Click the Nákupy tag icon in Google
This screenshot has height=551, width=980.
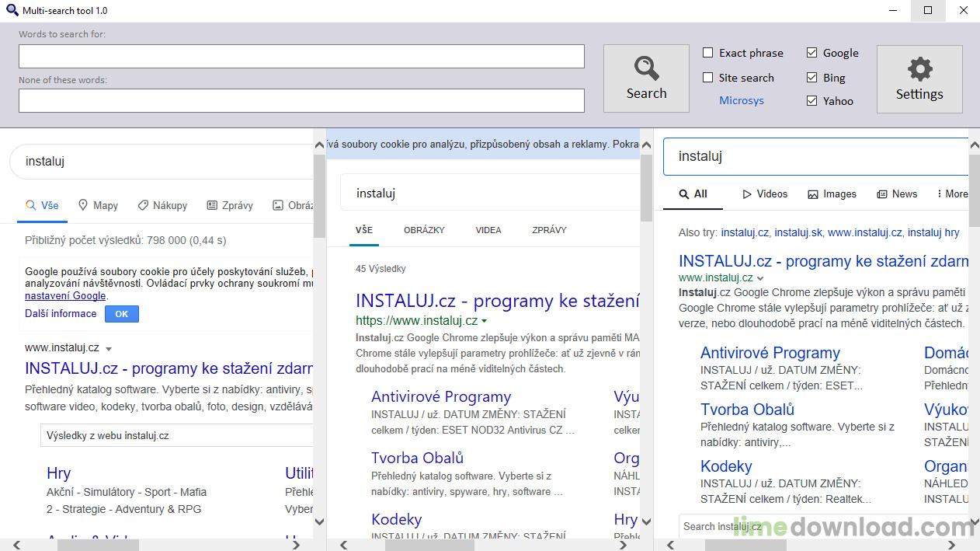click(143, 205)
